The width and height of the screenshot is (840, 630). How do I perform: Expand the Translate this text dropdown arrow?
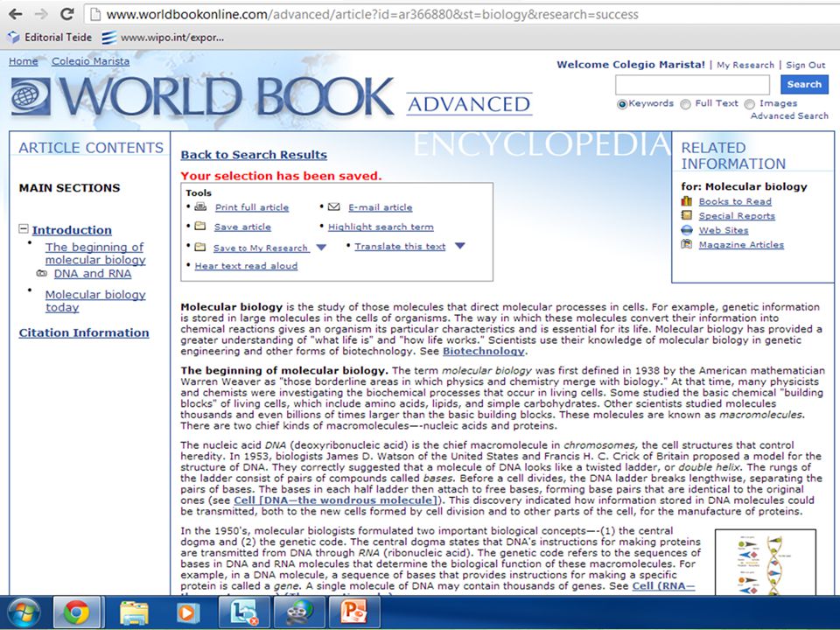click(459, 245)
